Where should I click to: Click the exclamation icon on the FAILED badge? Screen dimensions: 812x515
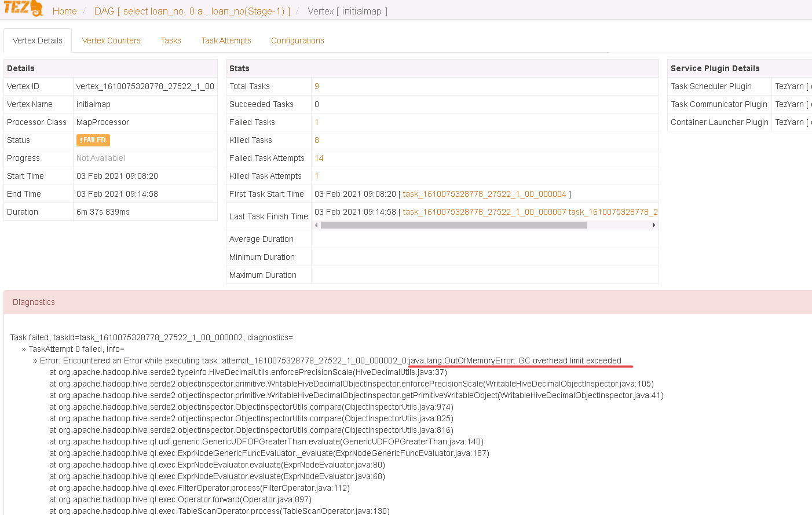[x=81, y=139]
